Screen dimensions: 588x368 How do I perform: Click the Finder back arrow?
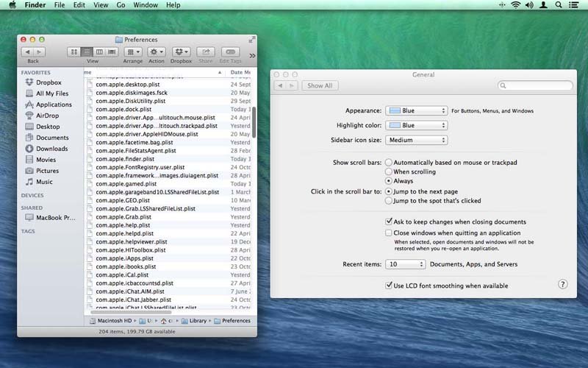(28, 52)
